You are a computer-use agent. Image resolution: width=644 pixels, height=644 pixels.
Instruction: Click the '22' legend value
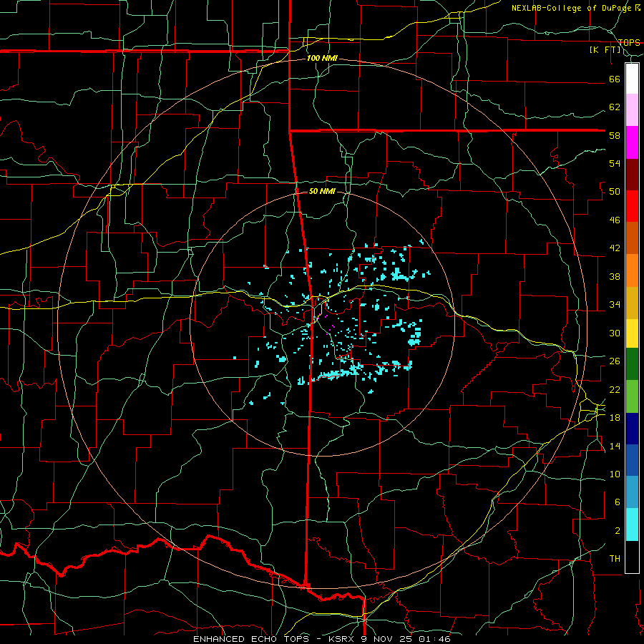click(615, 390)
